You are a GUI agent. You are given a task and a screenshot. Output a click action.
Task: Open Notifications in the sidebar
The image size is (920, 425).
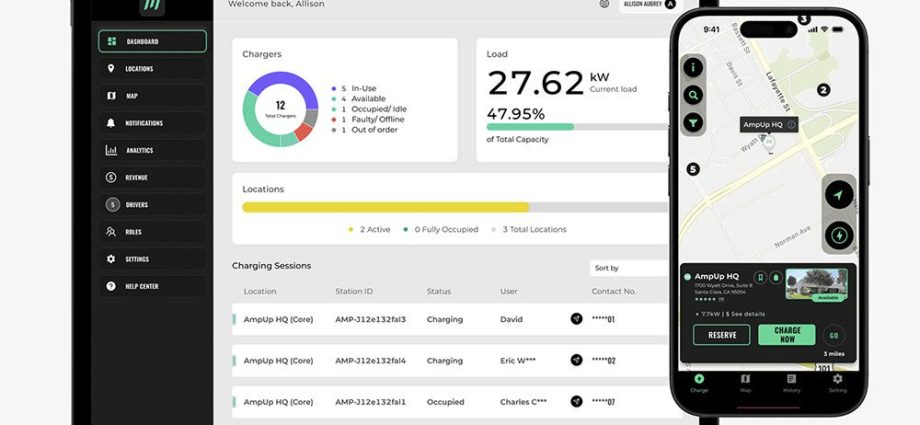point(153,123)
